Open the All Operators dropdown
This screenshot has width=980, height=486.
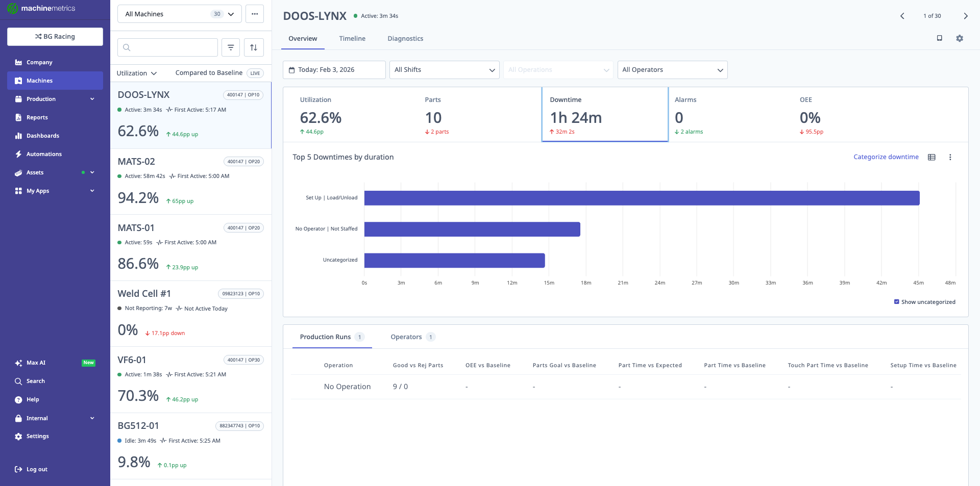[x=672, y=70]
